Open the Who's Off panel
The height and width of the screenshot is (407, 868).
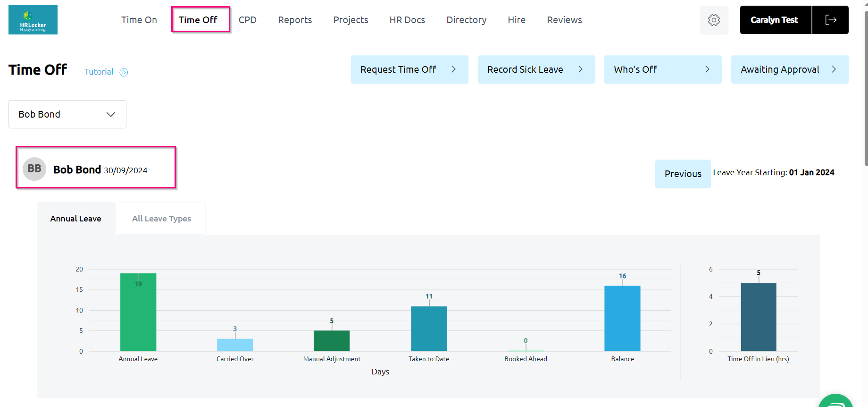[x=662, y=69]
